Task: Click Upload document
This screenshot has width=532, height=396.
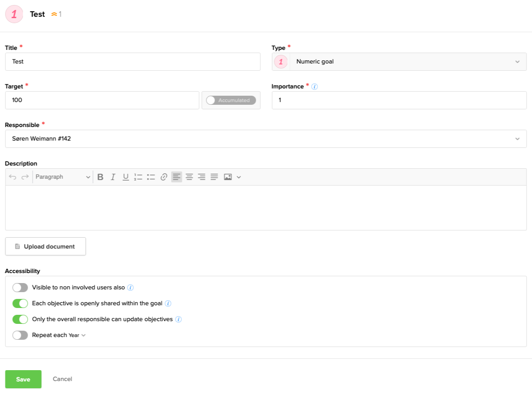Action: (45, 246)
